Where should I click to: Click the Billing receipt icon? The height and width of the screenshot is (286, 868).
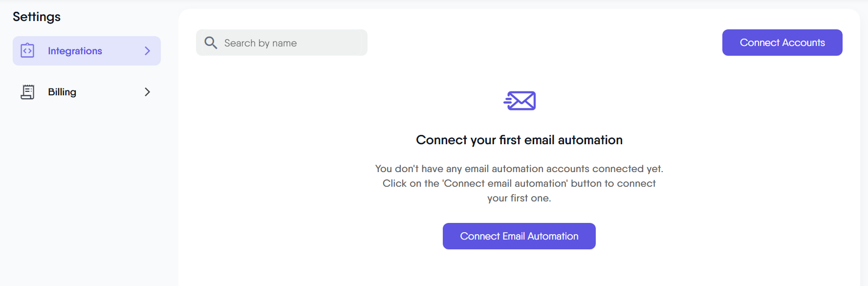pyautogui.click(x=27, y=92)
